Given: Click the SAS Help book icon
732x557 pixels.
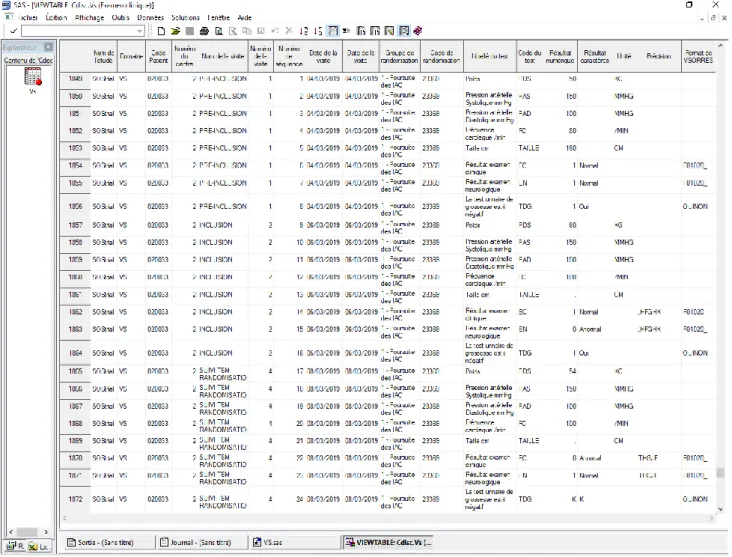Looking at the screenshot, I should tap(418, 31).
